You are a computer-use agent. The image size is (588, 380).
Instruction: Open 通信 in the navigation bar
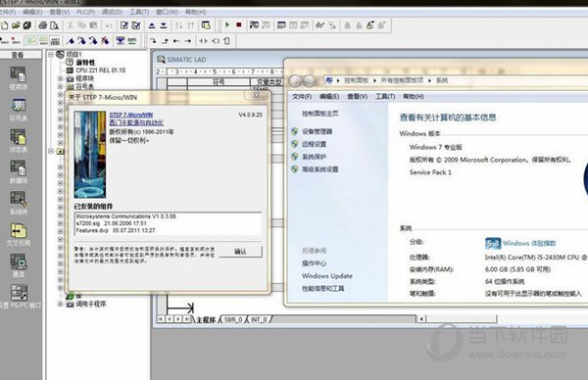point(18,265)
